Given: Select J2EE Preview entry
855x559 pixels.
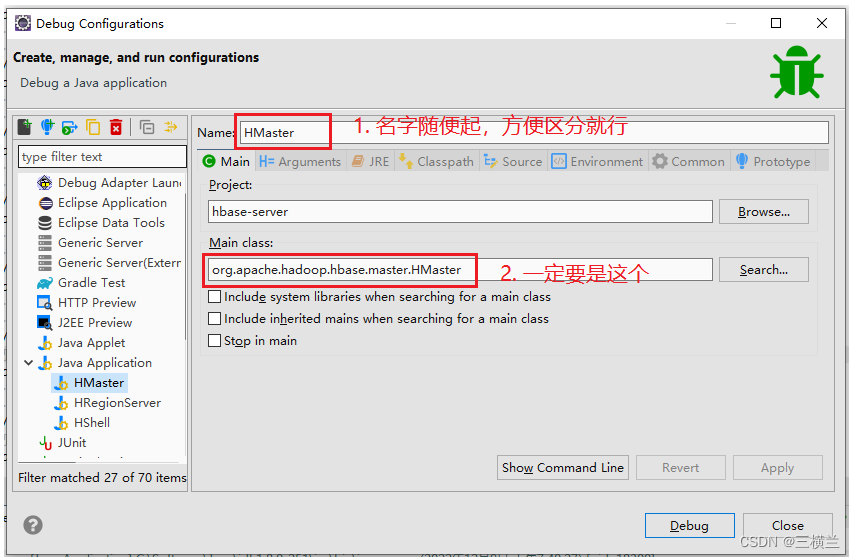Looking at the screenshot, I should 85,323.
